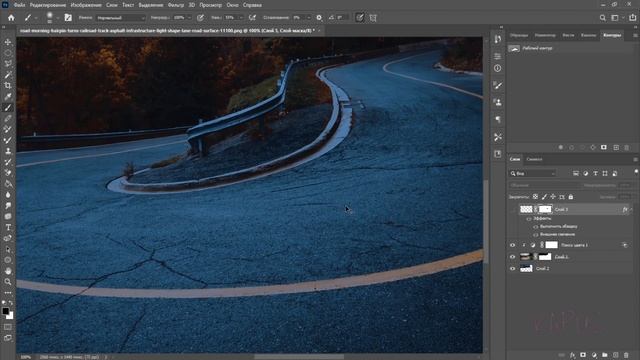Select the Clone Stamp tool
Screen dimensions: 640x360
[8, 151]
